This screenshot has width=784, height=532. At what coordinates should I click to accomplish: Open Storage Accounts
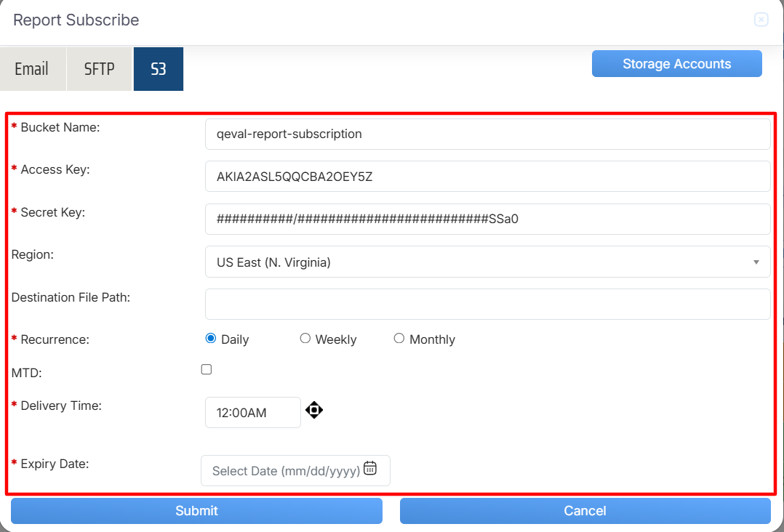tap(676, 63)
